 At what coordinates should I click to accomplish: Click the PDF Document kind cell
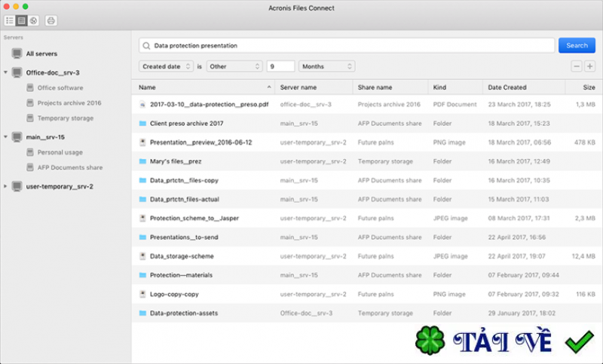pyautogui.click(x=455, y=104)
